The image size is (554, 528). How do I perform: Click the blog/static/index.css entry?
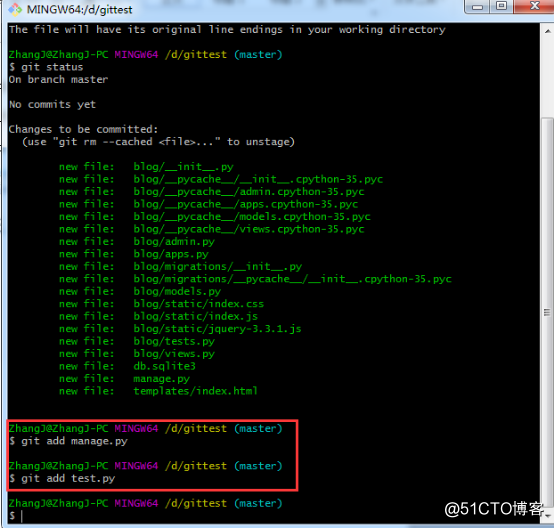[x=161, y=304]
